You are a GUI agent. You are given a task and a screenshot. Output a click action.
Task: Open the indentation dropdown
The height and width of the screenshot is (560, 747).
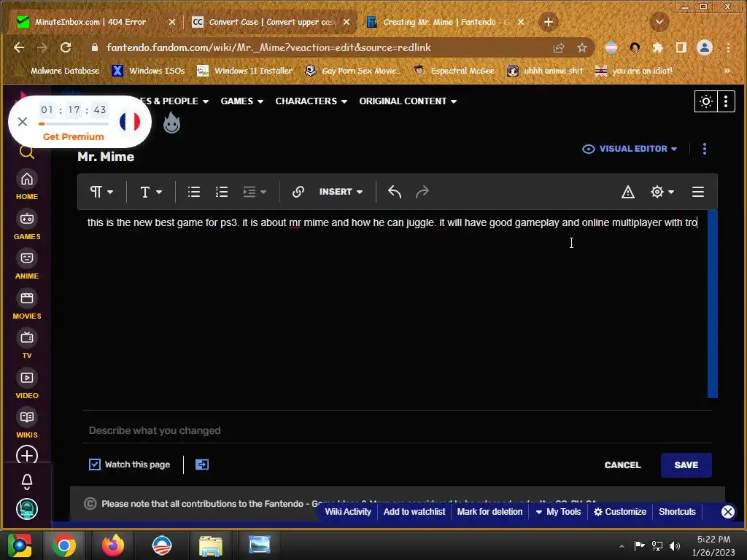[255, 192]
